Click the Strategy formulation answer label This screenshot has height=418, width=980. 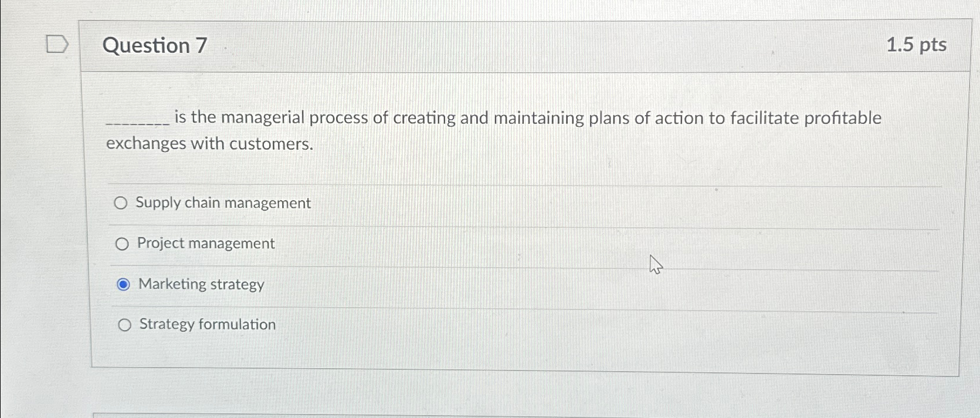(x=206, y=325)
